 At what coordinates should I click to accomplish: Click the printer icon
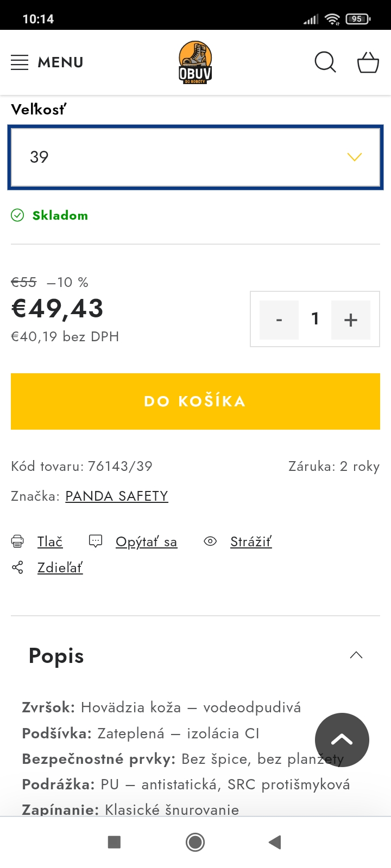(x=17, y=541)
